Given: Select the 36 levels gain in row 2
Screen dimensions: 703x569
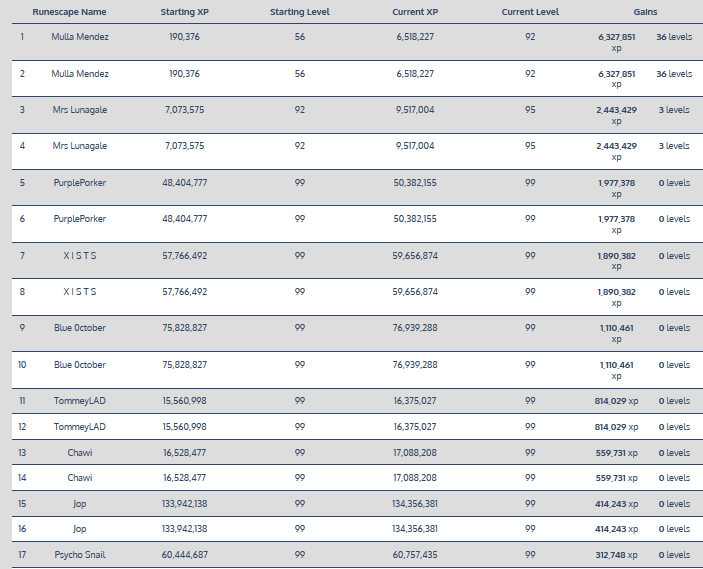Looking at the screenshot, I should pos(673,74).
